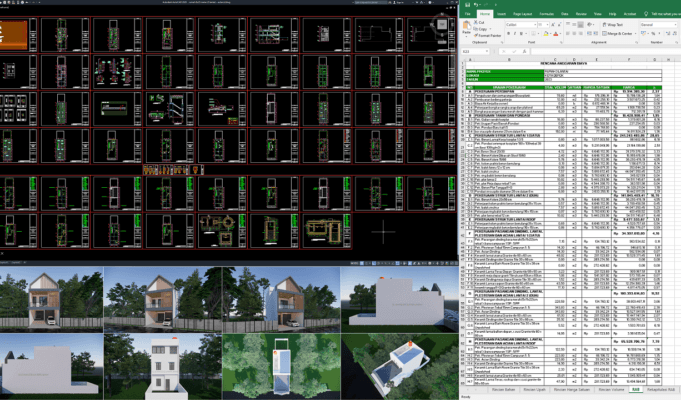Click the Middle Align icon

[x=574, y=24]
